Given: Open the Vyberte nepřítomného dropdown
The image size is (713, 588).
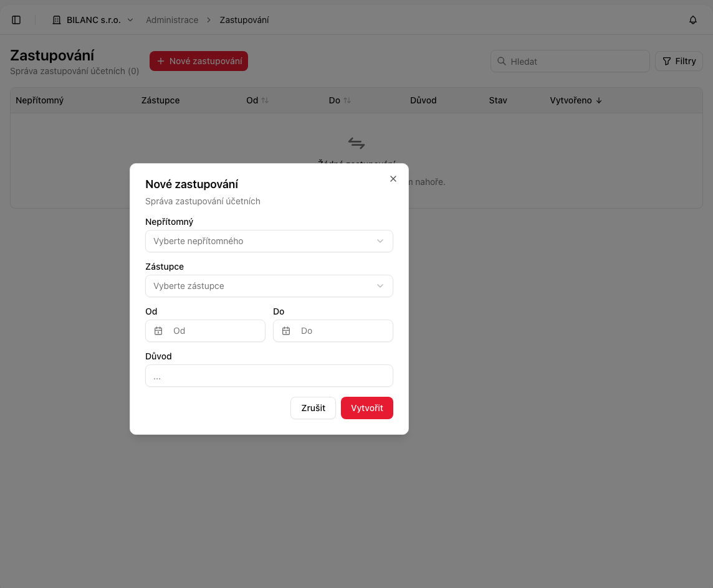Looking at the screenshot, I should pos(269,241).
